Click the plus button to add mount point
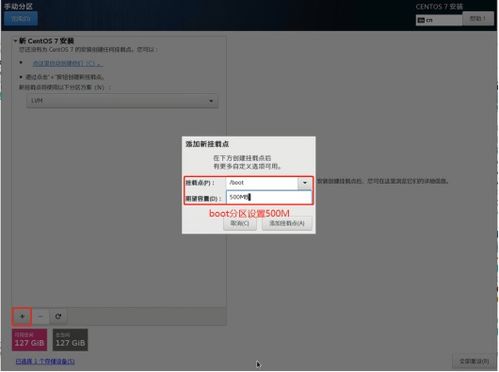This screenshot has width=499, height=372. [x=22, y=317]
